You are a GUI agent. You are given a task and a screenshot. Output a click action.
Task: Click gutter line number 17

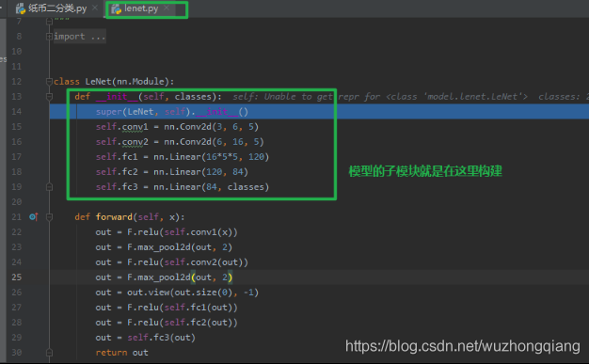[x=17, y=157]
